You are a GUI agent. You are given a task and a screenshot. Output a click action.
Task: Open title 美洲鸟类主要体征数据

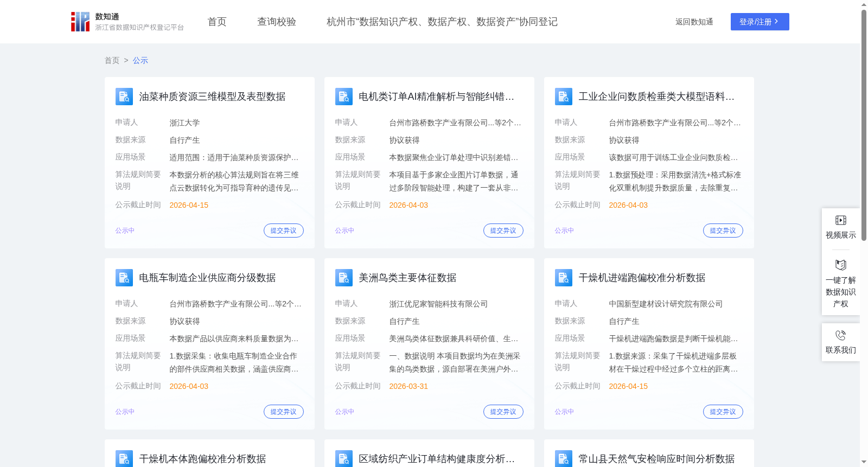407,278
